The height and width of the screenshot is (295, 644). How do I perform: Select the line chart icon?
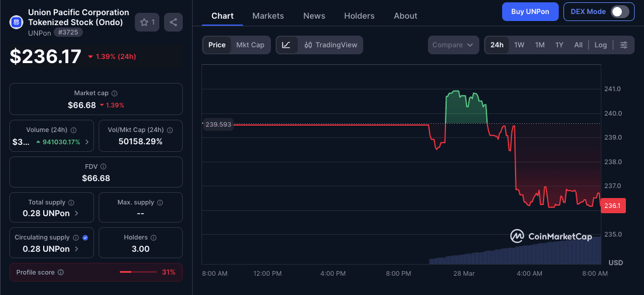[286, 45]
